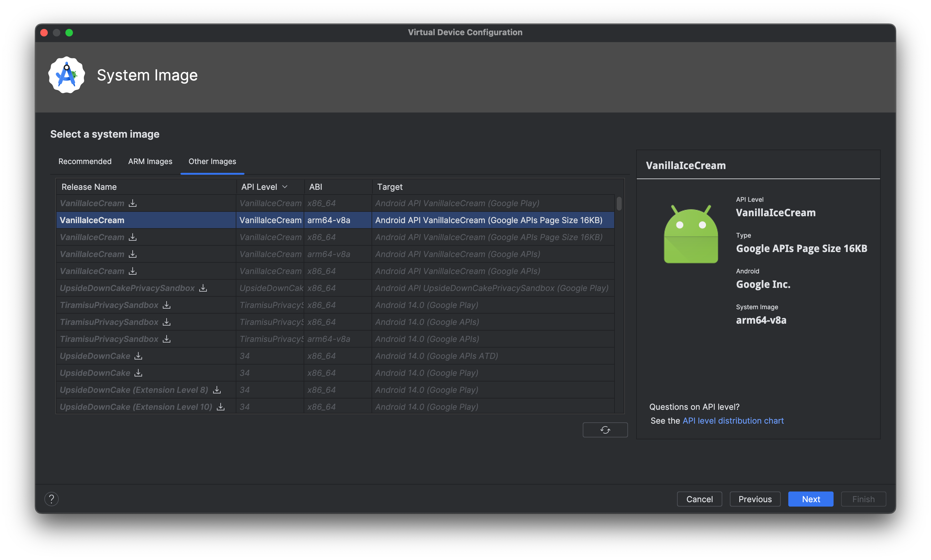Click the help question mark icon

tap(52, 499)
